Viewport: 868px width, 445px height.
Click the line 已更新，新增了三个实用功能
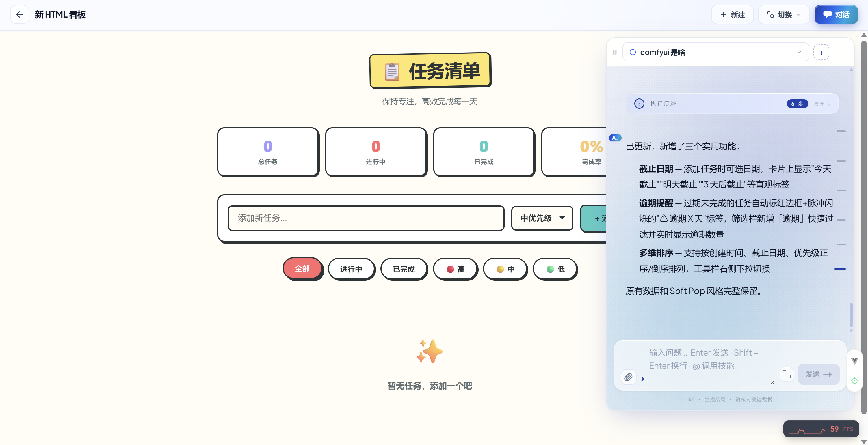click(682, 146)
